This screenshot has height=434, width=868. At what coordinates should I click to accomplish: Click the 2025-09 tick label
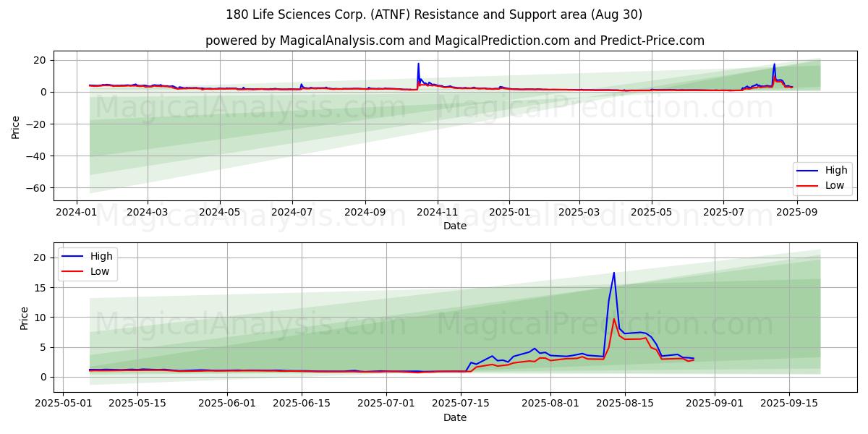(796, 213)
